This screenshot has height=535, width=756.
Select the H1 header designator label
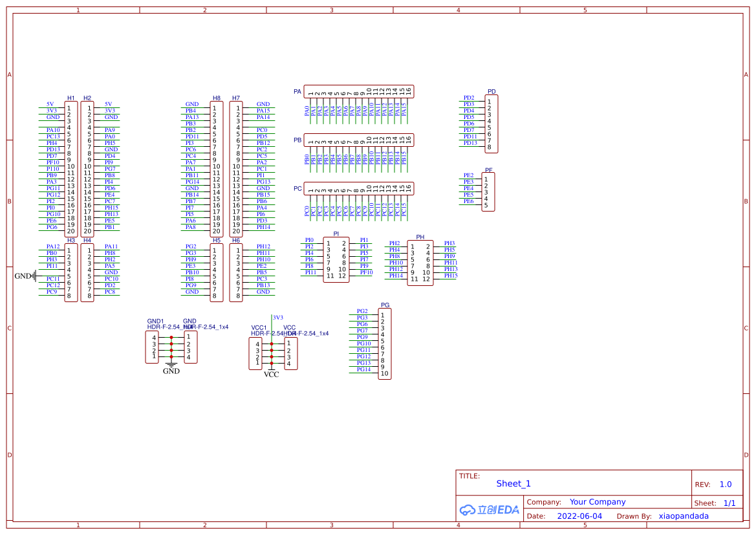coord(71,98)
